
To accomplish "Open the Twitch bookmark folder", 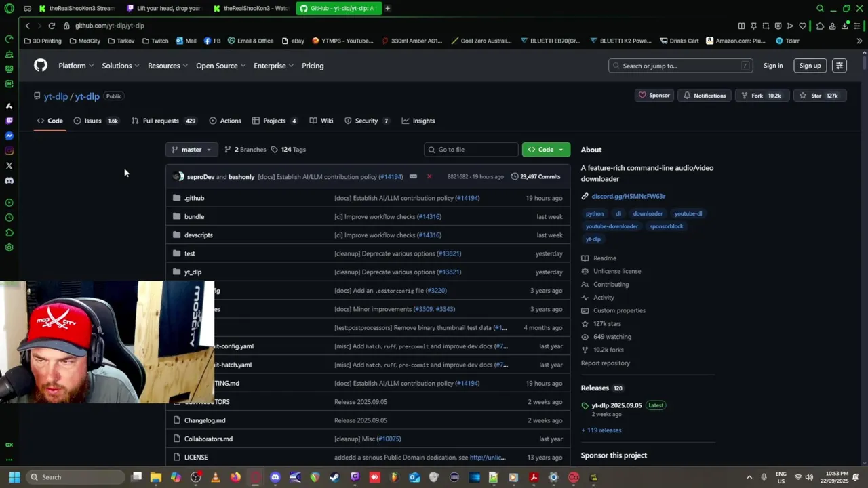I will [155, 41].
